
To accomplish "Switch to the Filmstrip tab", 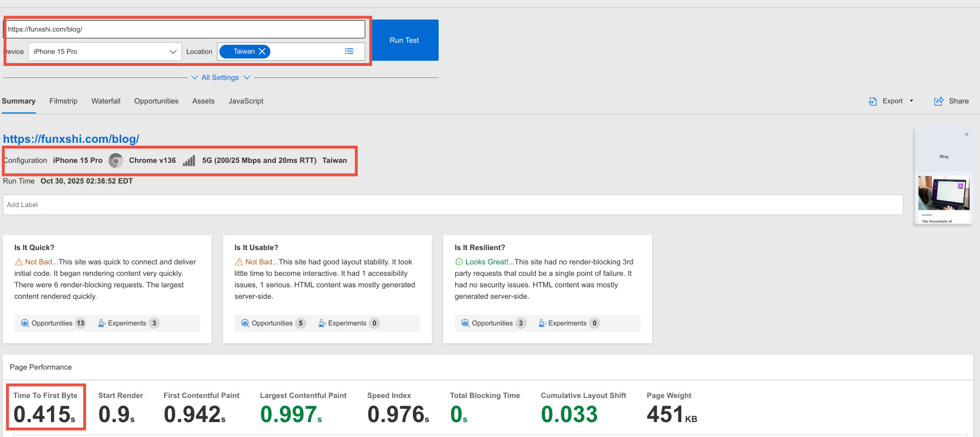I will pyautogui.click(x=63, y=101).
